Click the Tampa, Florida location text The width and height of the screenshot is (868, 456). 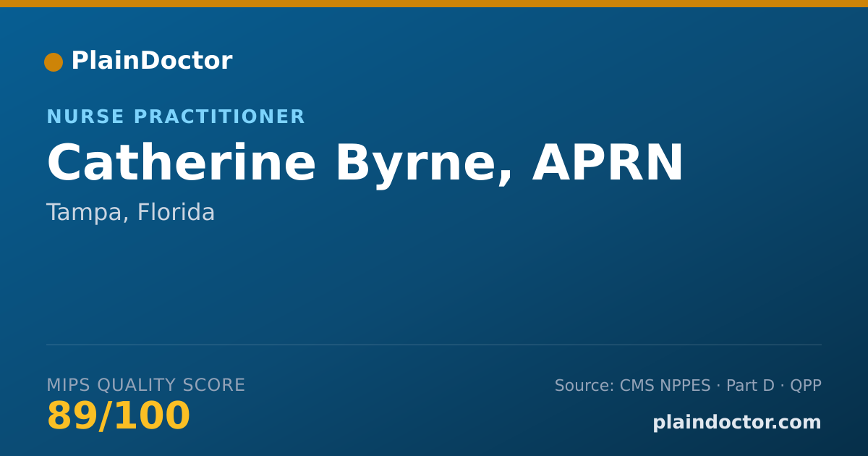tap(131, 213)
